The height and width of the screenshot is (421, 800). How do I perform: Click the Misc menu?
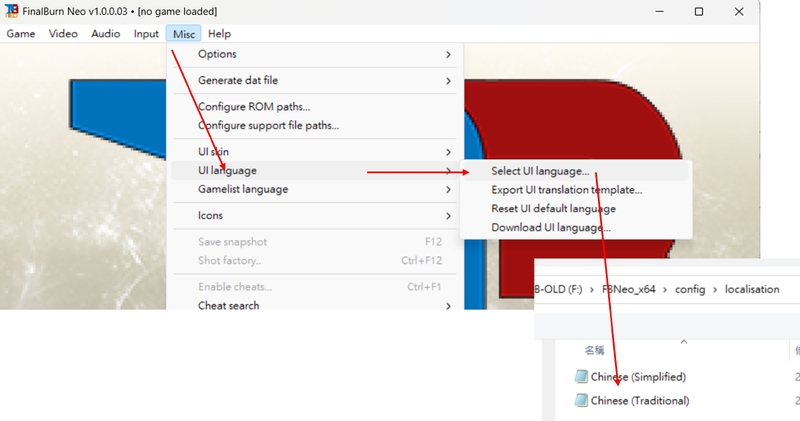tap(184, 34)
